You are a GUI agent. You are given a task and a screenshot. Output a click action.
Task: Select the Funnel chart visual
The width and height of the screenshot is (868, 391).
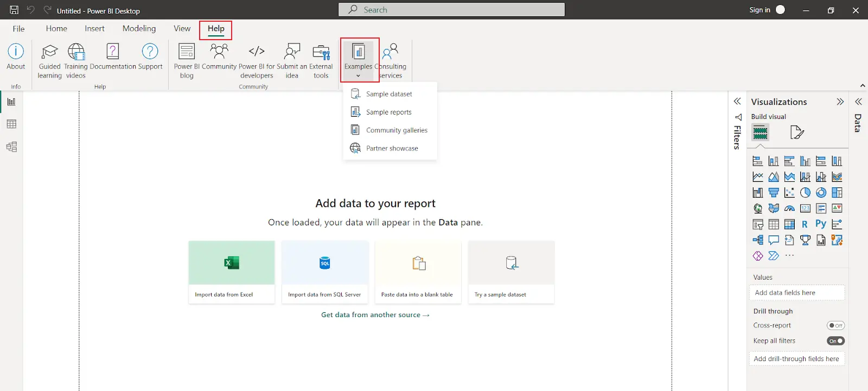(x=774, y=193)
